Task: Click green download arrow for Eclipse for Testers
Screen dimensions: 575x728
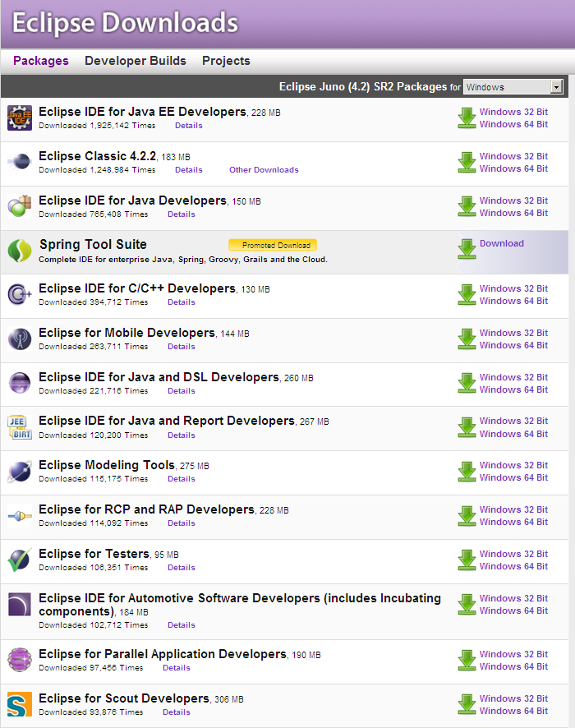Action: click(467, 560)
